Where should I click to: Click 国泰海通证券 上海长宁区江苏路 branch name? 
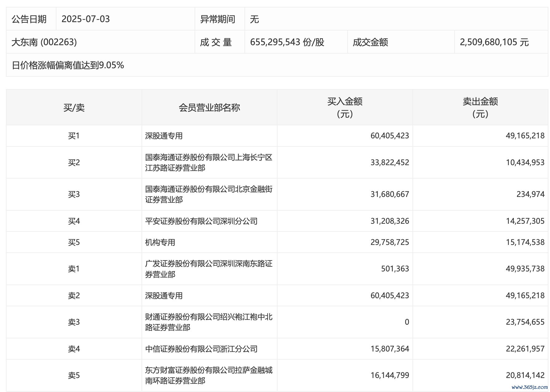209,162
